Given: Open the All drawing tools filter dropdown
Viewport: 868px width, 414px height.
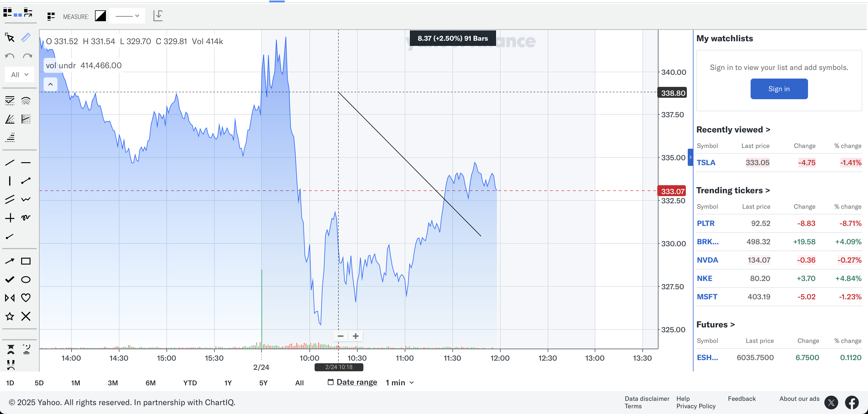Looking at the screenshot, I should (20, 75).
